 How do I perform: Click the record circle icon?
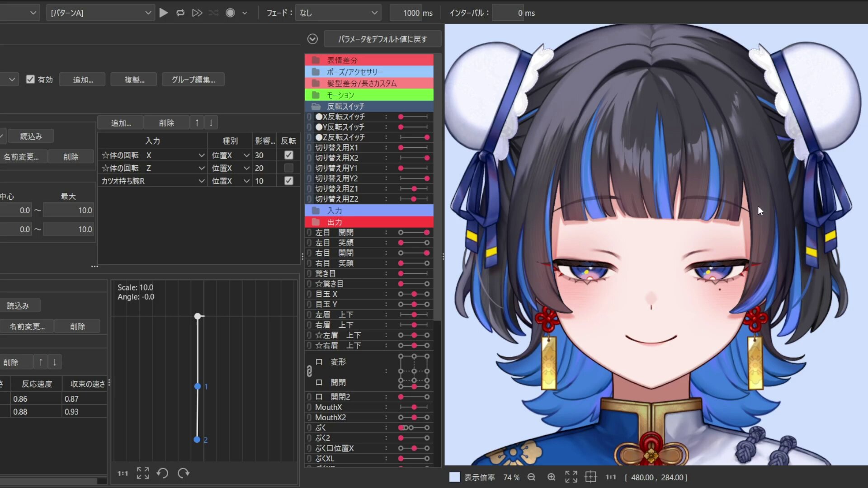(x=230, y=13)
